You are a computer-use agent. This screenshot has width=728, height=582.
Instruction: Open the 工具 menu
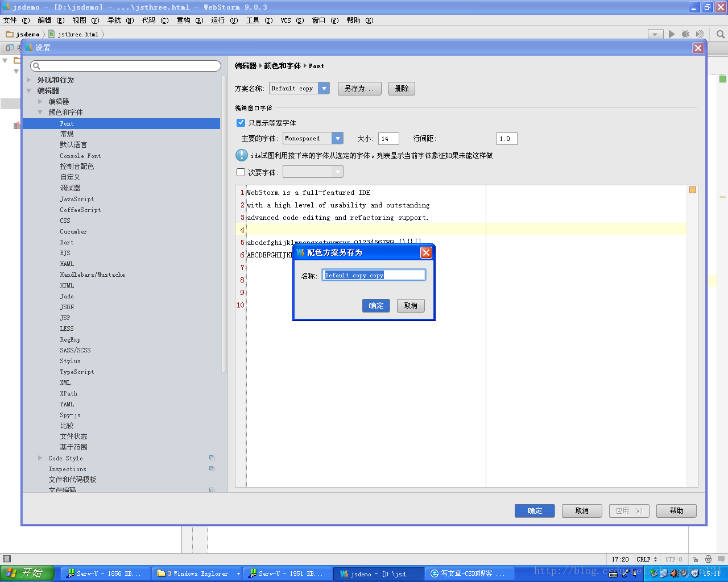[x=259, y=20]
